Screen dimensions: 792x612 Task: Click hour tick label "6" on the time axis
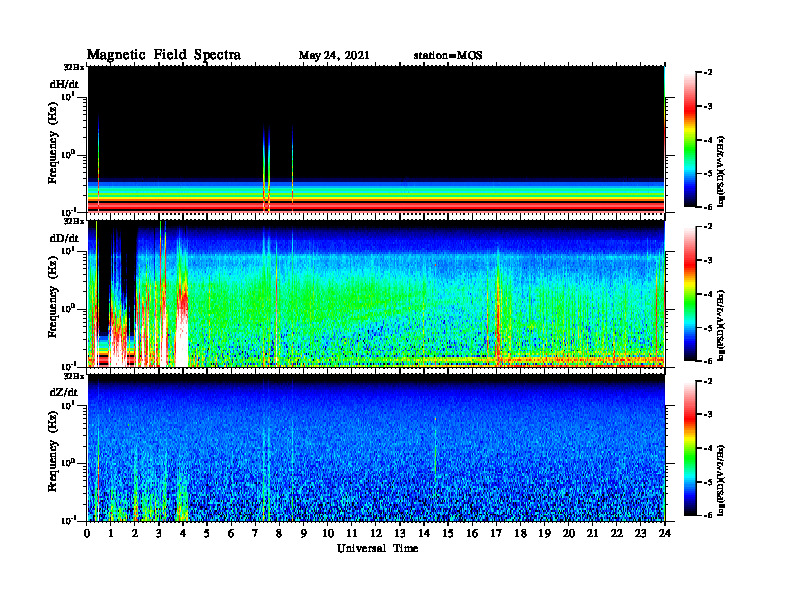tap(231, 533)
